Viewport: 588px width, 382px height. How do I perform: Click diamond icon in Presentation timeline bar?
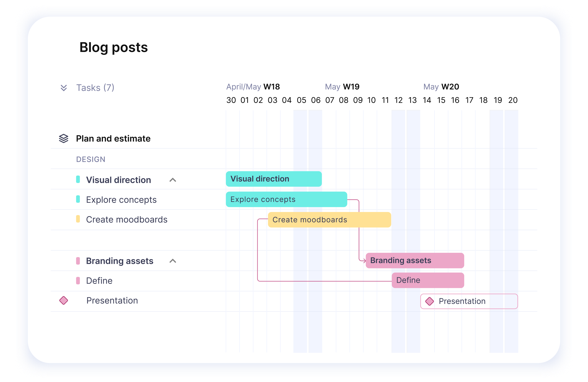click(x=429, y=301)
